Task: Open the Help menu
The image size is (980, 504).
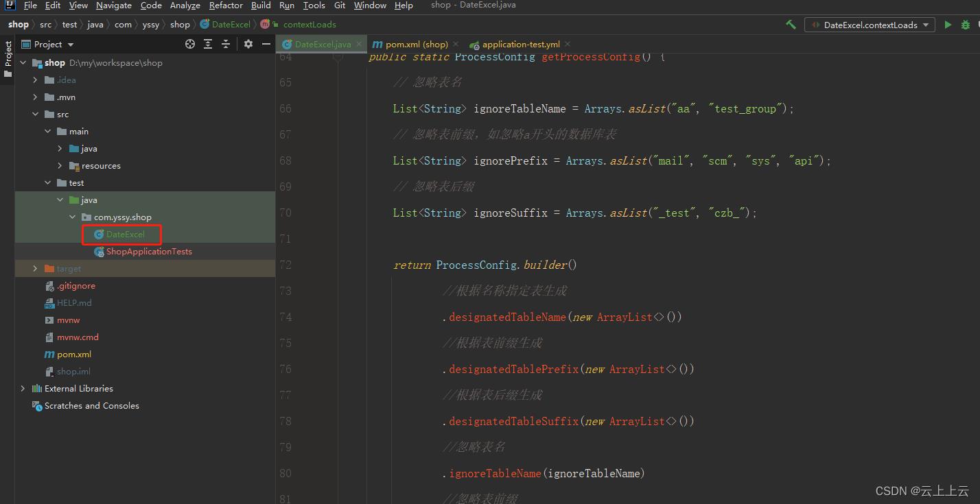Action: click(x=404, y=5)
